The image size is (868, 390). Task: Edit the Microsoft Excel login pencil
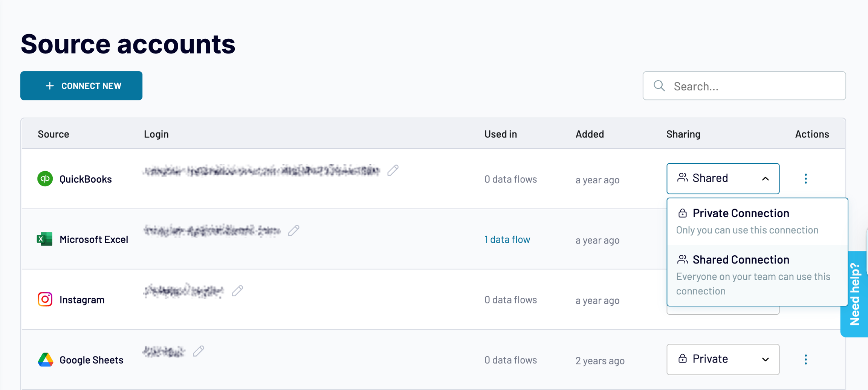pos(294,230)
